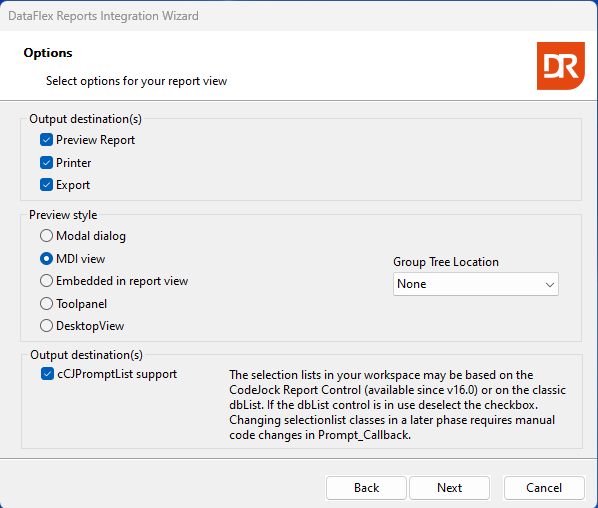This screenshot has width=598, height=508.
Task: Continue the wizard with Next button
Action: point(449,488)
